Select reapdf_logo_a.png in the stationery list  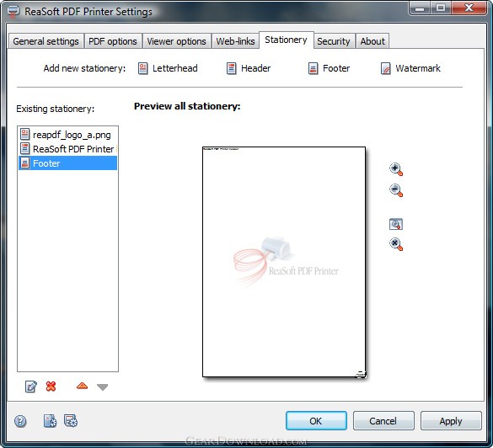pyautogui.click(x=67, y=135)
